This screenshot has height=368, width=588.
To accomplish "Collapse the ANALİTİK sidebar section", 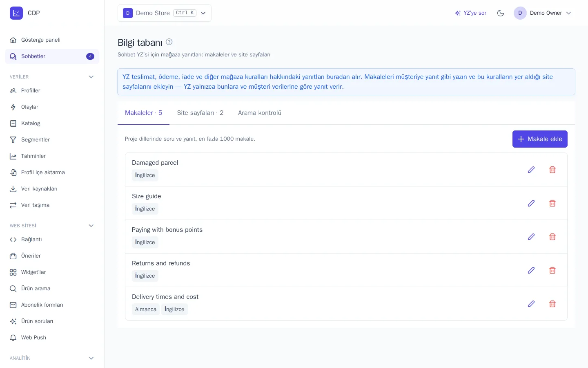I will 91,358.
